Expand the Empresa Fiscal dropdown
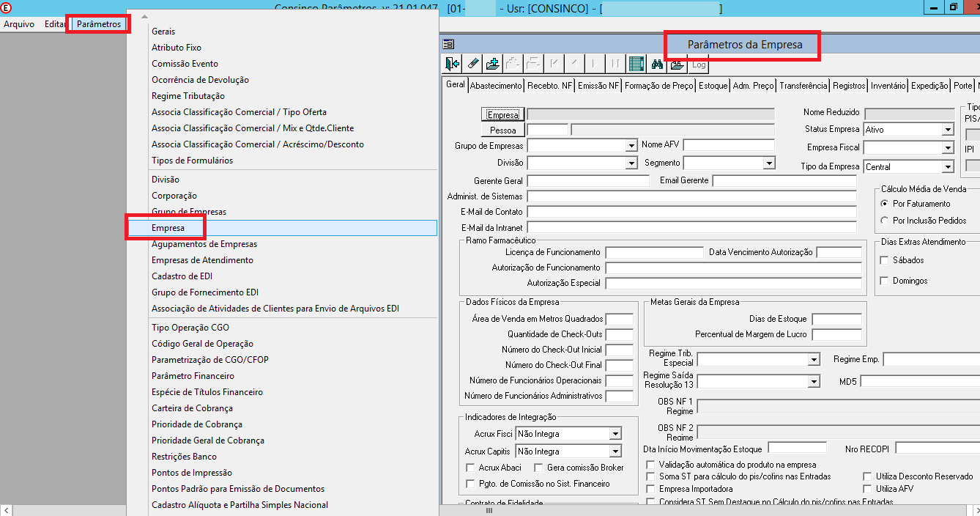The image size is (980, 516). point(948,148)
